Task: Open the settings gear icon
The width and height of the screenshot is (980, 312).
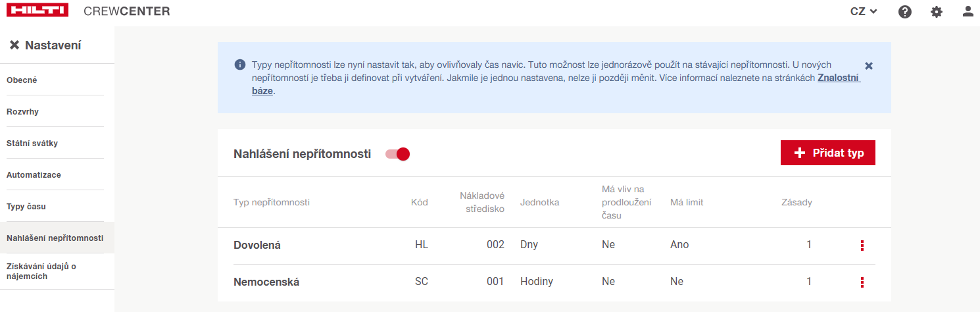Action: [x=937, y=12]
